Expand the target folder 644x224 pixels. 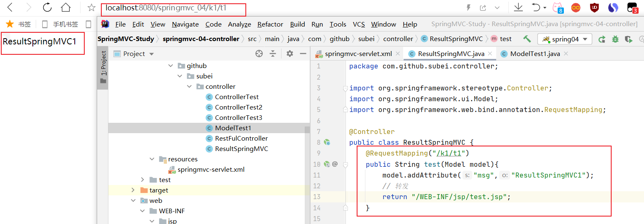133,190
